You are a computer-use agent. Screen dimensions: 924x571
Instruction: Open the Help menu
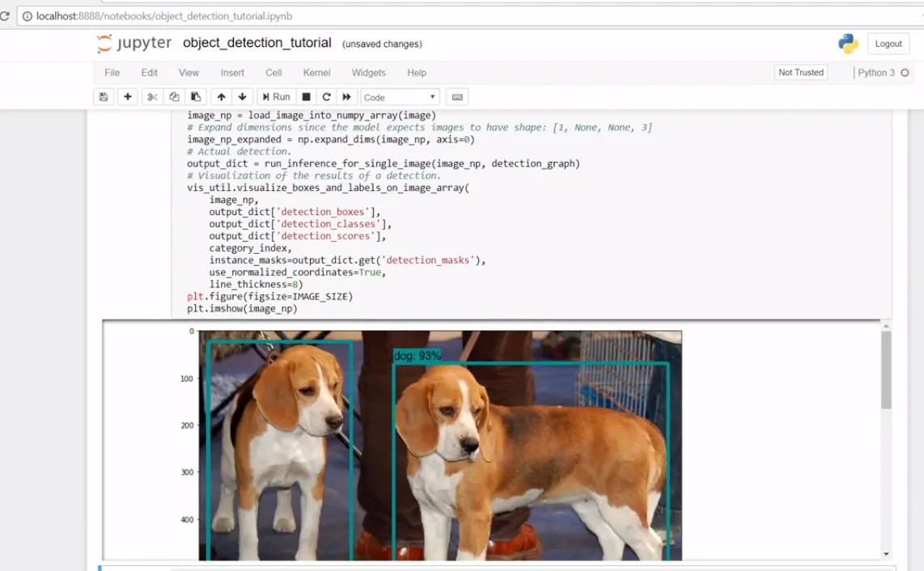(417, 73)
